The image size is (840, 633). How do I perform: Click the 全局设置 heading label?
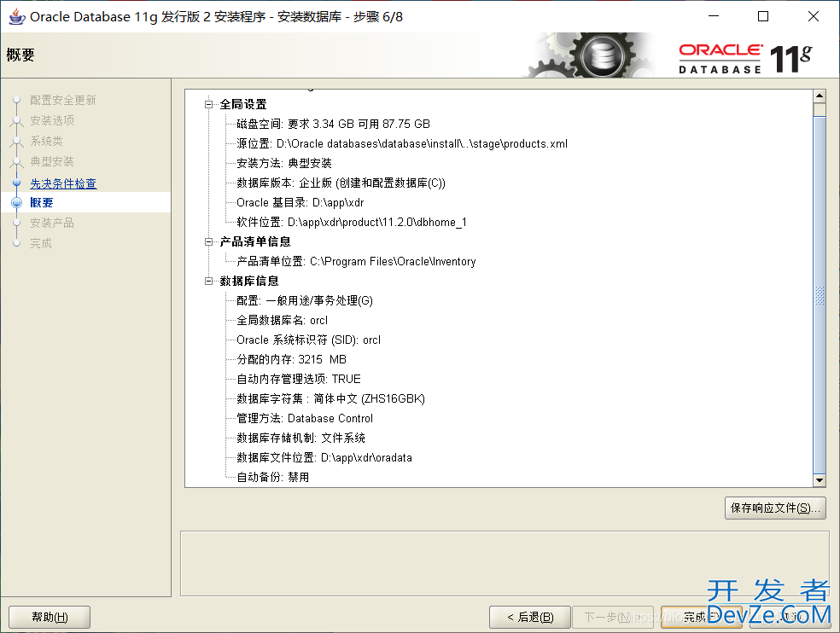tap(243, 104)
